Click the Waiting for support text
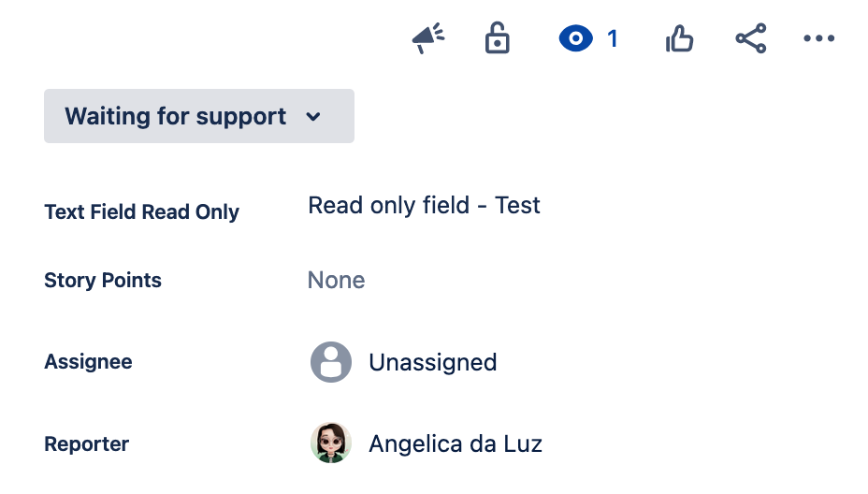Image resolution: width=868 pixels, height=494 pixels. (175, 117)
